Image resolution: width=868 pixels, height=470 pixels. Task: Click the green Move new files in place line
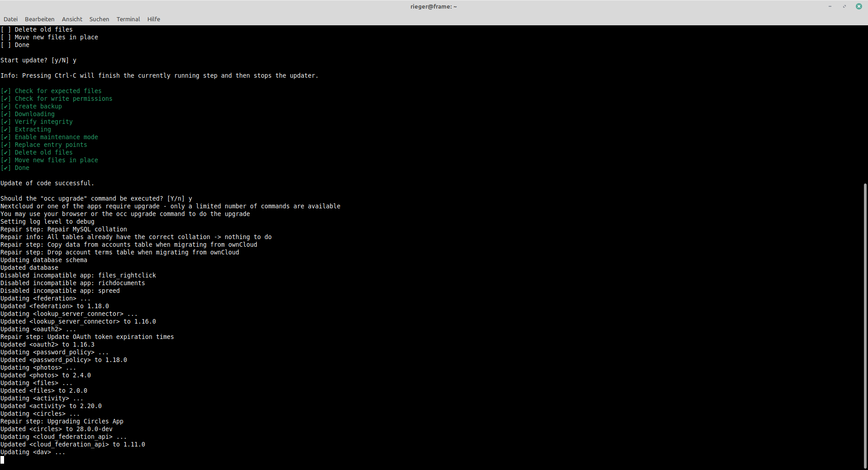(49, 160)
